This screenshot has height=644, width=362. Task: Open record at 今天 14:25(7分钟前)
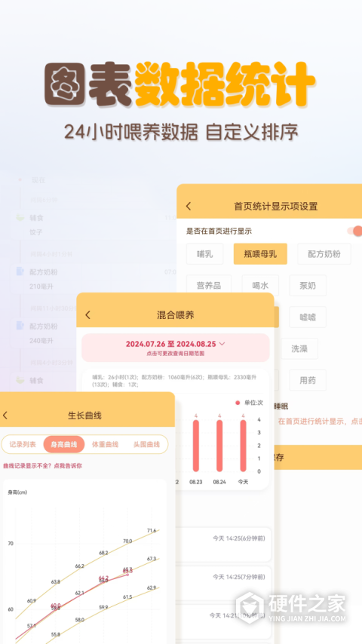pos(223,583)
